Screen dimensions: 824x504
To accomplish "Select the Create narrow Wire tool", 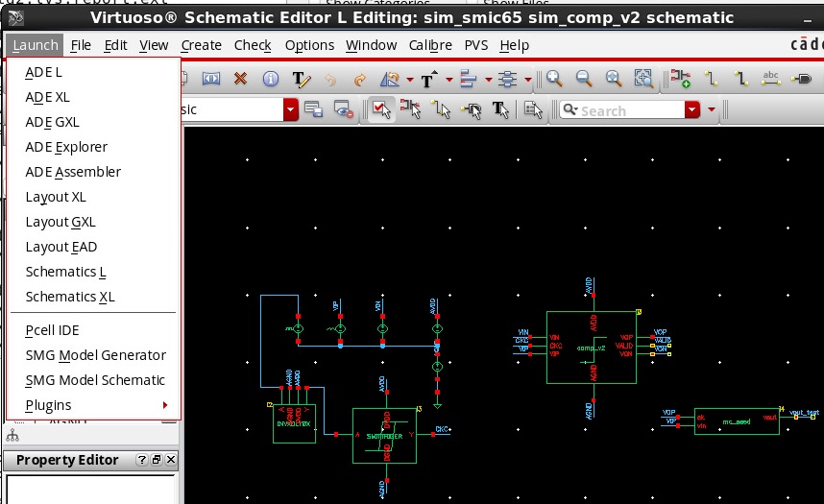I will 712,79.
